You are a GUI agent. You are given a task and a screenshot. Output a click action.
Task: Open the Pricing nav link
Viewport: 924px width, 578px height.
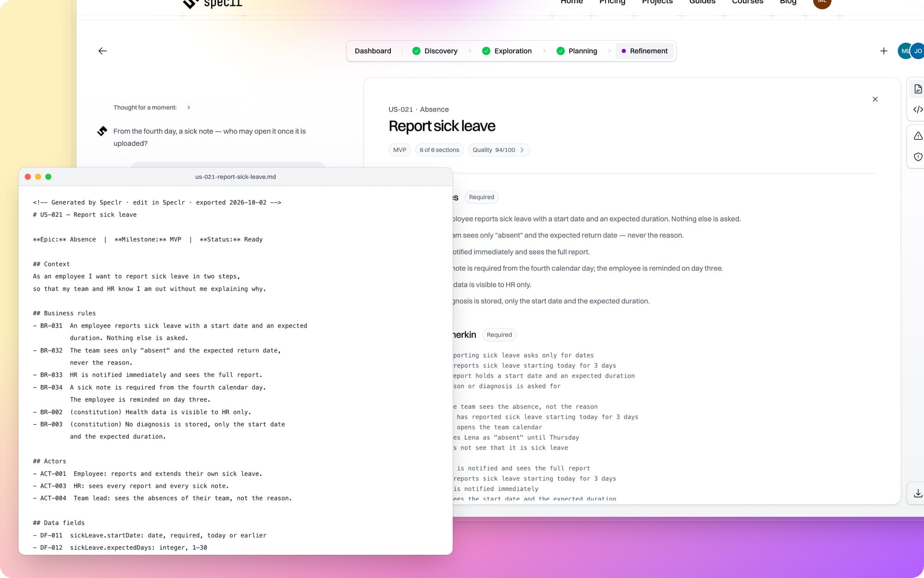[612, 2]
